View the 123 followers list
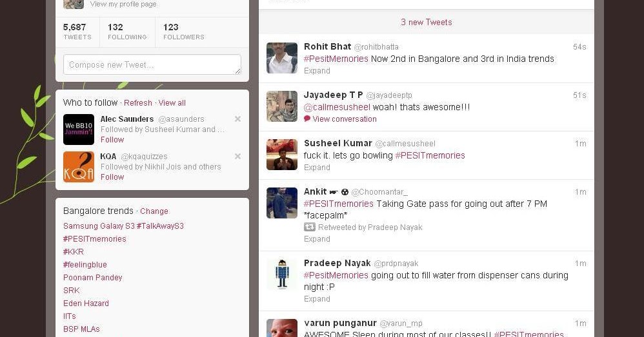Viewport: 644px width, 337px height. click(x=184, y=32)
